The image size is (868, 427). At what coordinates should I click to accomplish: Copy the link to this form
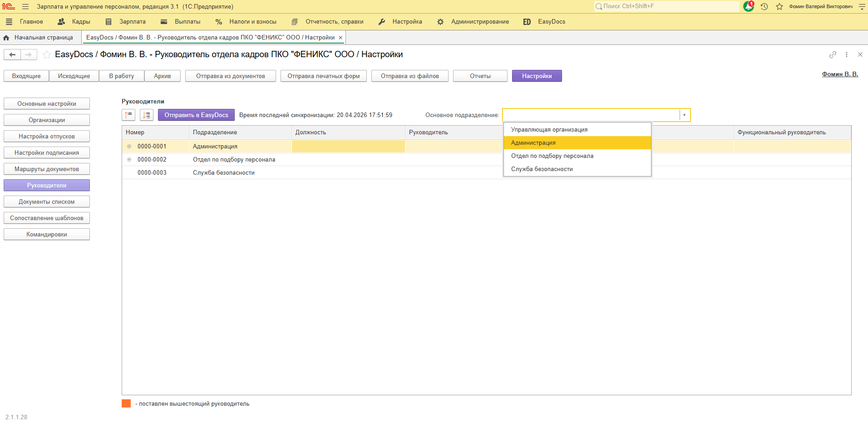[833, 54]
